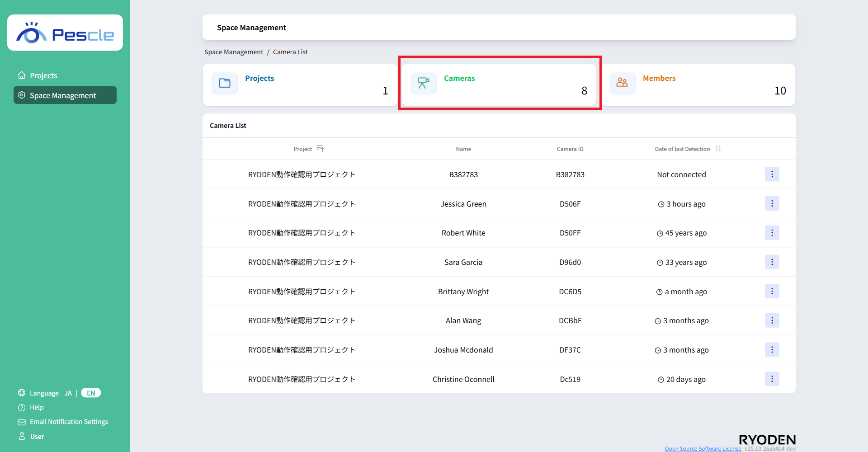
Task: Open options menu for Robert White camera
Action: (772, 233)
